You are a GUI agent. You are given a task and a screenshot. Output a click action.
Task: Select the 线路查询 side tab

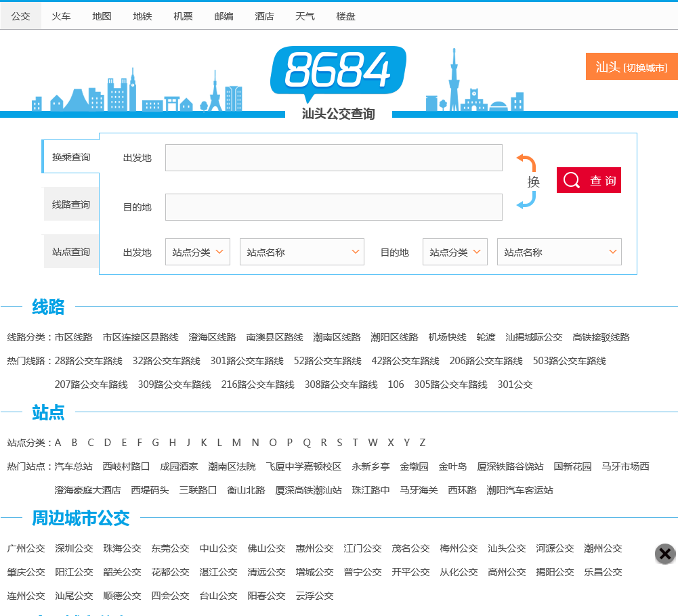[71, 204]
